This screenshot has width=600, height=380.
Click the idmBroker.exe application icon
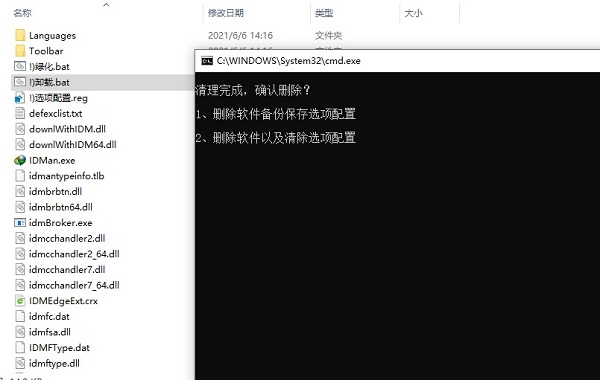20,223
